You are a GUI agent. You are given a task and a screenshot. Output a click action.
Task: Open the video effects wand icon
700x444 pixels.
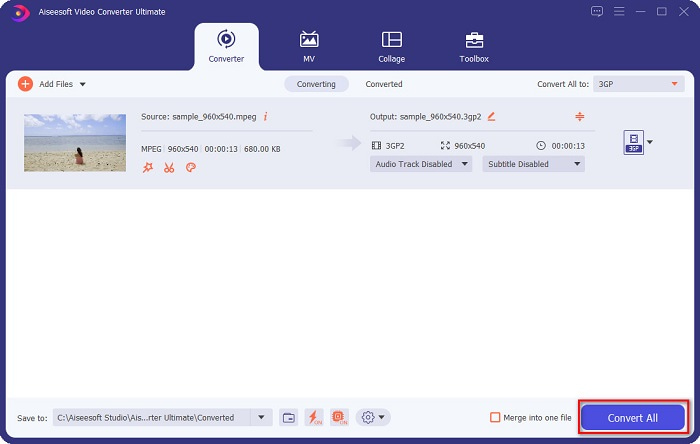(x=147, y=167)
